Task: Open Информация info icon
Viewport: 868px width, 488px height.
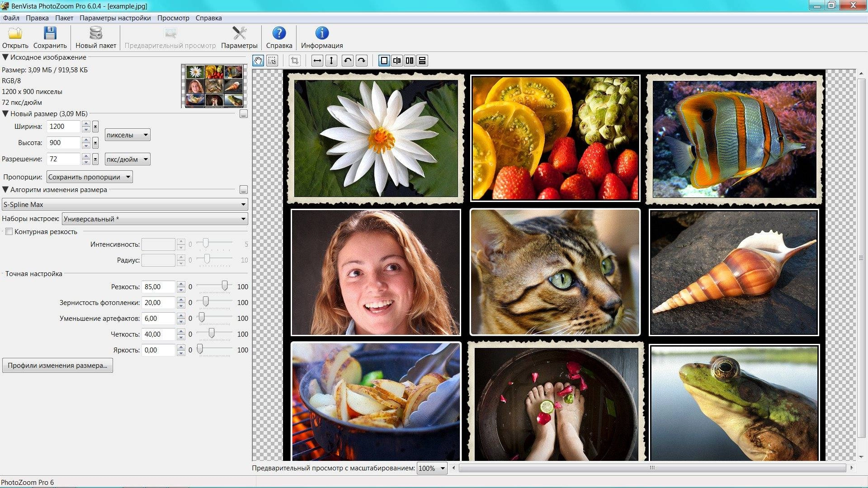Action: click(x=322, y=33)
